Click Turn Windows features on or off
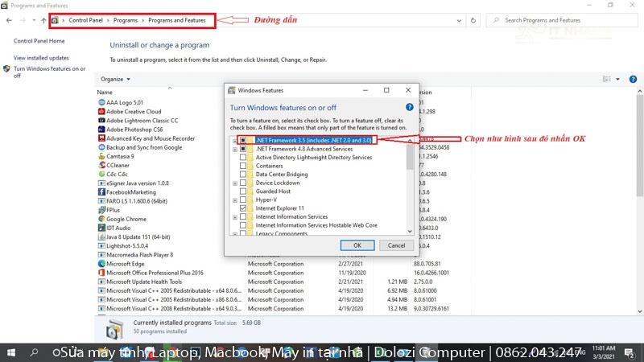Viewport: 644px width, 362px height. click(x=49, y=72)
